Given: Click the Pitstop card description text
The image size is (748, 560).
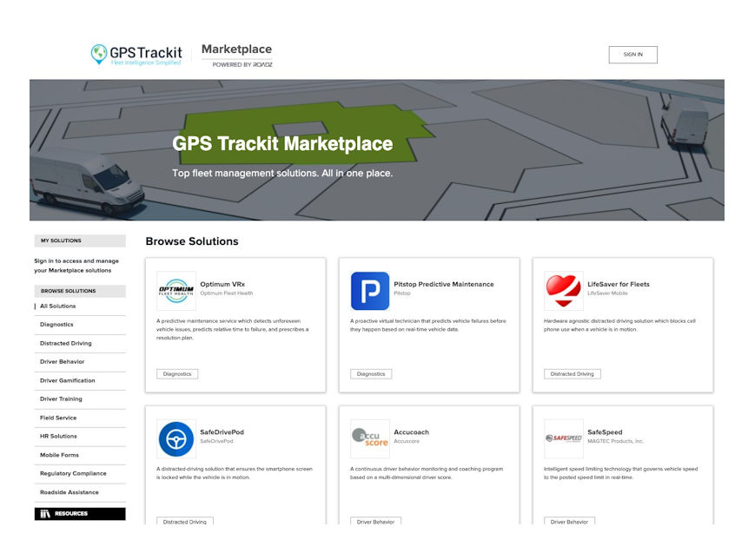Looking at the screenshot, I should [x=428, y=325].
